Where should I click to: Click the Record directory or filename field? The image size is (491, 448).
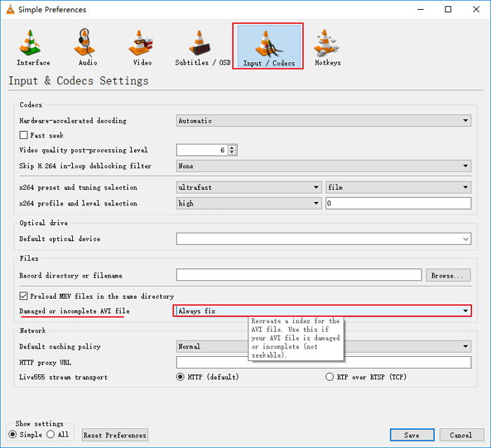tap(299, 275)
